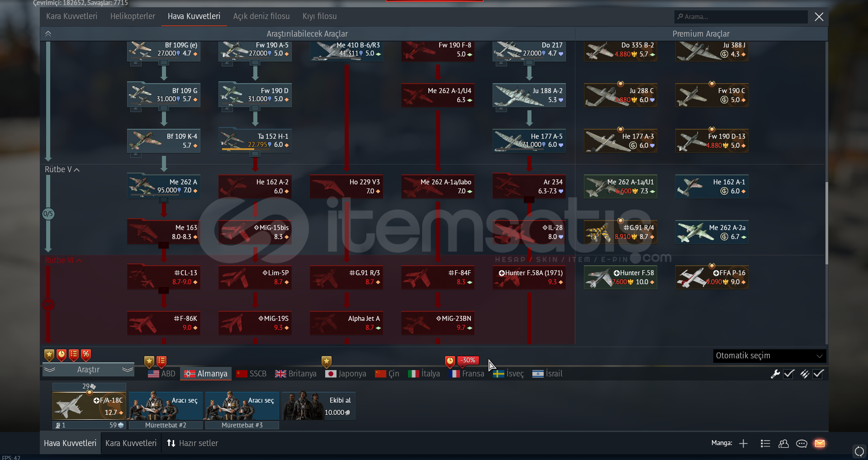Select the F/A-18C crew slot
This screenshot has height=460, width=868.
89,406
